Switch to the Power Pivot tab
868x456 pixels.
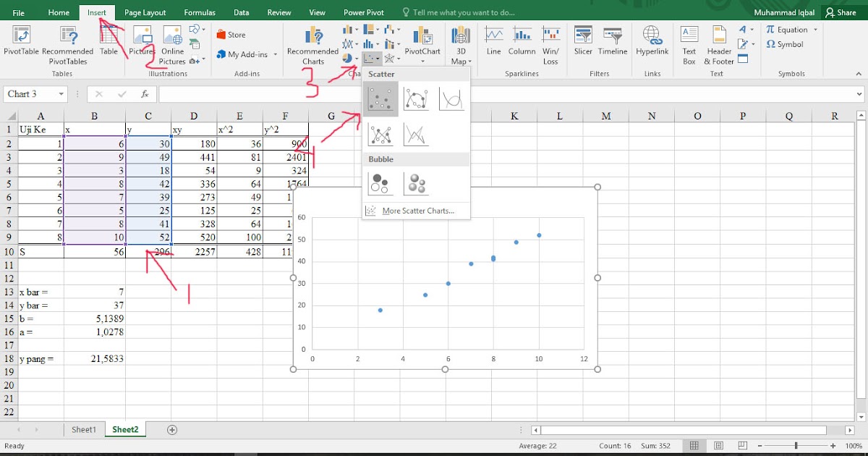coord(364,12)
